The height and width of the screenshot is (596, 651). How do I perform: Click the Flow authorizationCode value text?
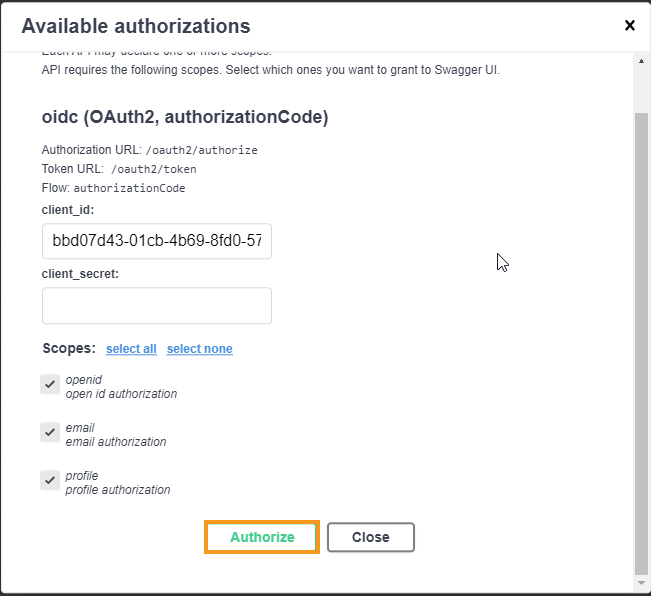click(129, 188)
